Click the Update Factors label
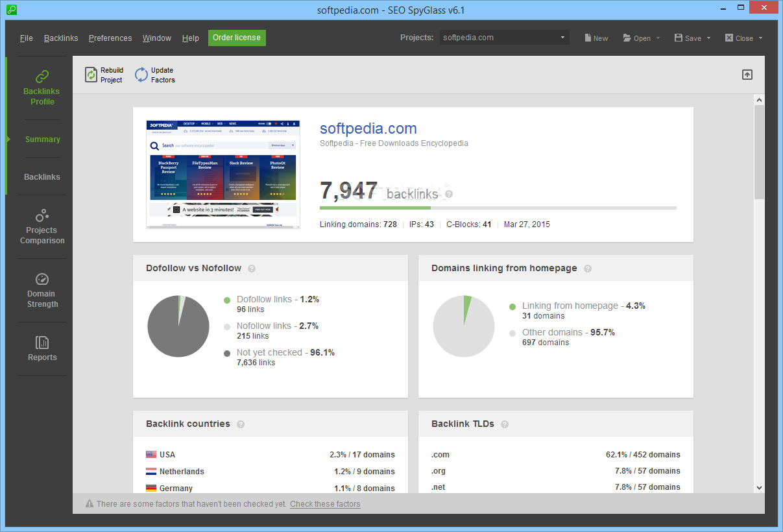This screenshot has width=783, height=532. tap(163, 75)
